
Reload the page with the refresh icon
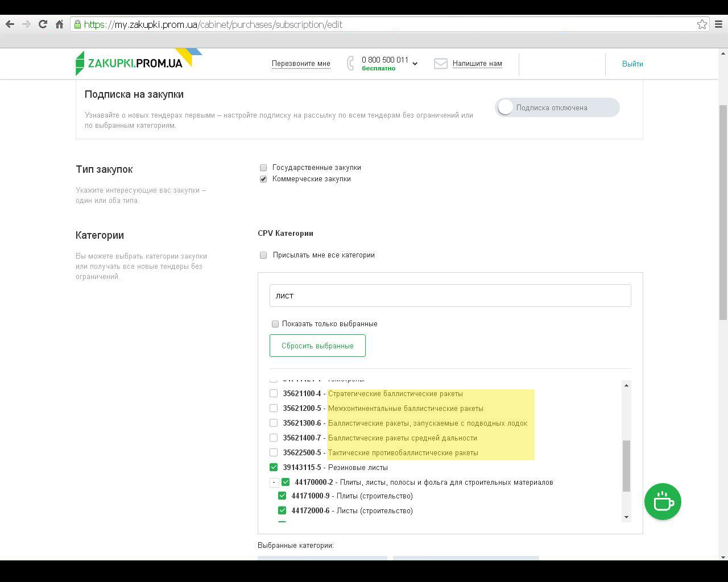click(x=43, y=24)
